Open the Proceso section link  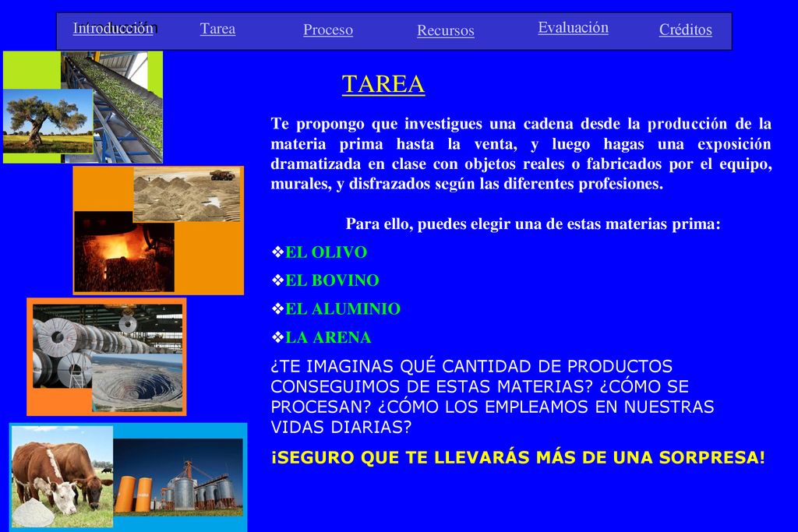328,30
